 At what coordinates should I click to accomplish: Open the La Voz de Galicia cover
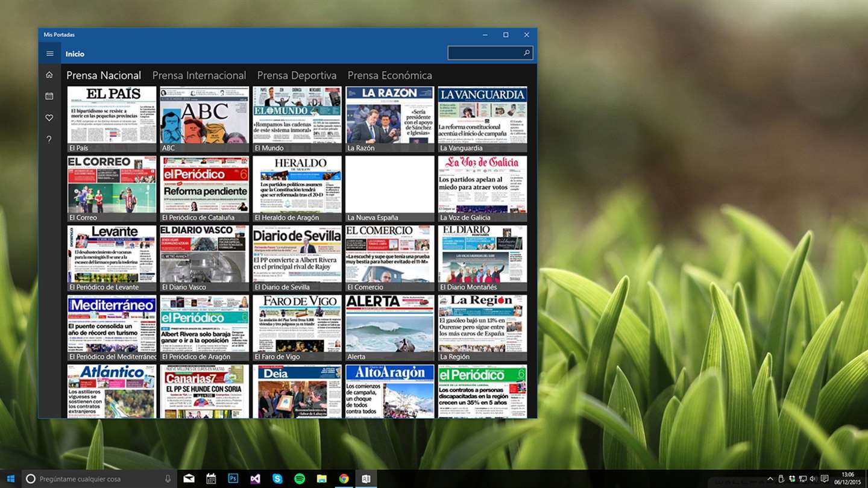(482, 189)
